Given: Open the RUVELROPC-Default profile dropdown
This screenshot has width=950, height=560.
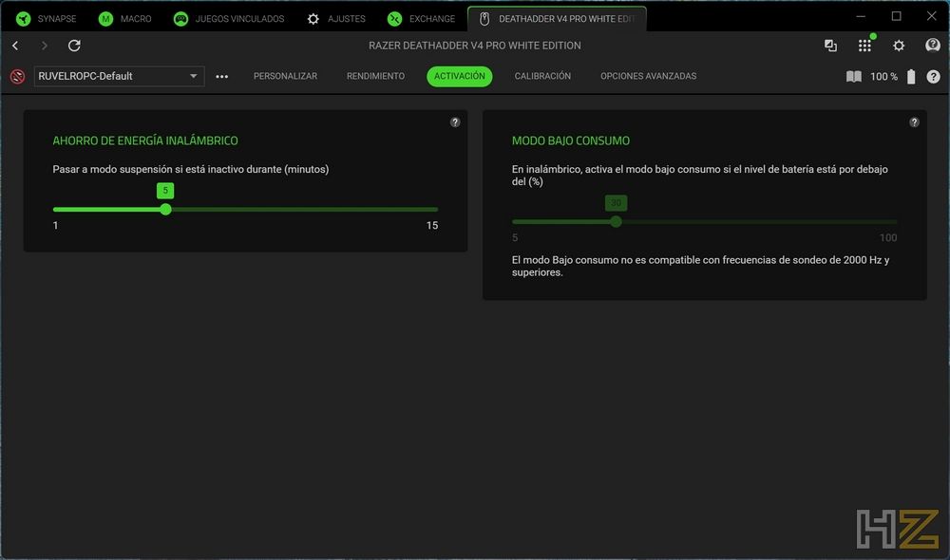Looking at the screenshot, I should point(119,76).
